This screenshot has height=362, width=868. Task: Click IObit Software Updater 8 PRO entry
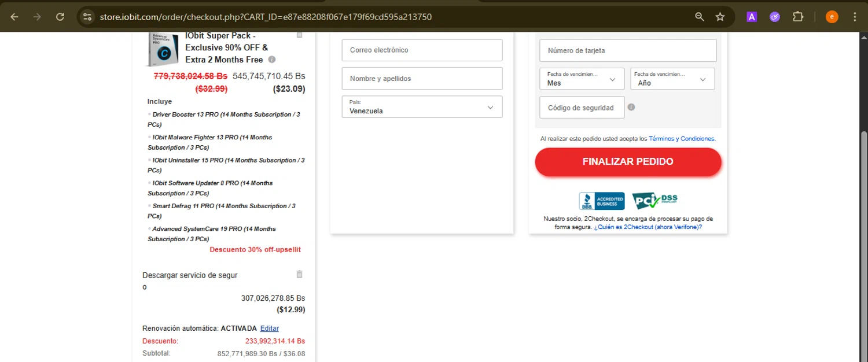coord(210,188)
